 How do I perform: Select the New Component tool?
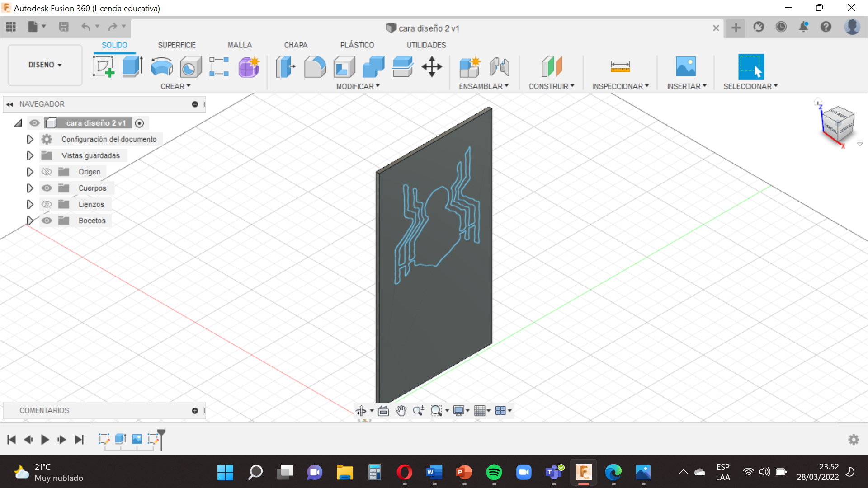(x=470, y=67)
